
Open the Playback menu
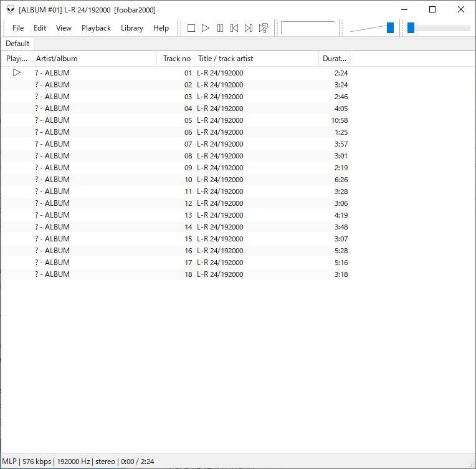pyautogui.click(x=96, y=28)
